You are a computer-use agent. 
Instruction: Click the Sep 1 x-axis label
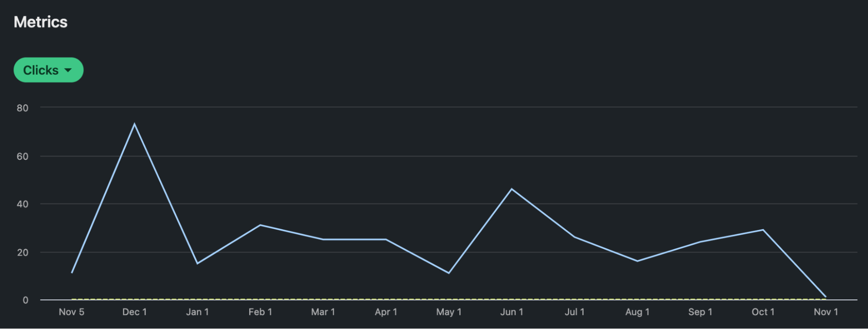[x=700, y=312]
